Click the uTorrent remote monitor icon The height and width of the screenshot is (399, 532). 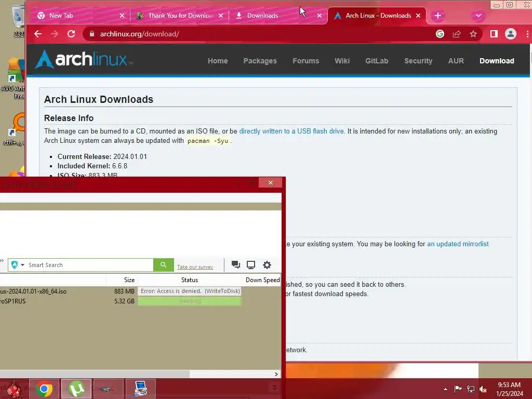[251, 265]
